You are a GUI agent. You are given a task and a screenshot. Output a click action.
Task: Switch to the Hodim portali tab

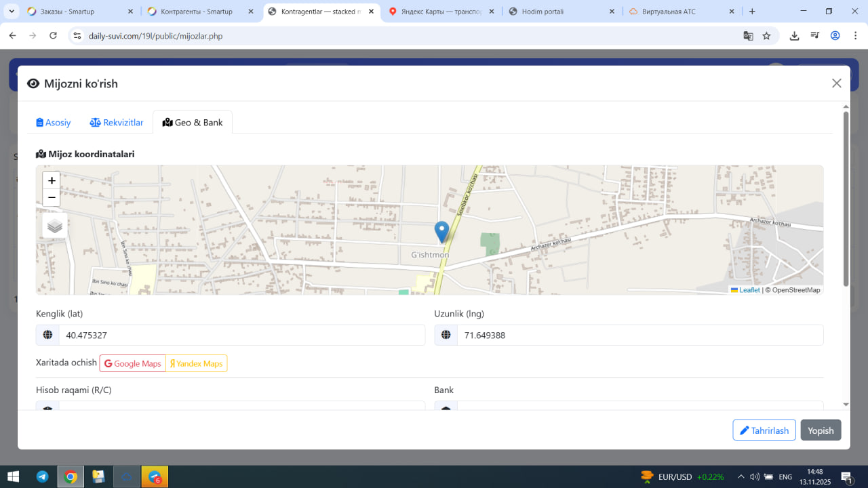click(x=562, y=12)
